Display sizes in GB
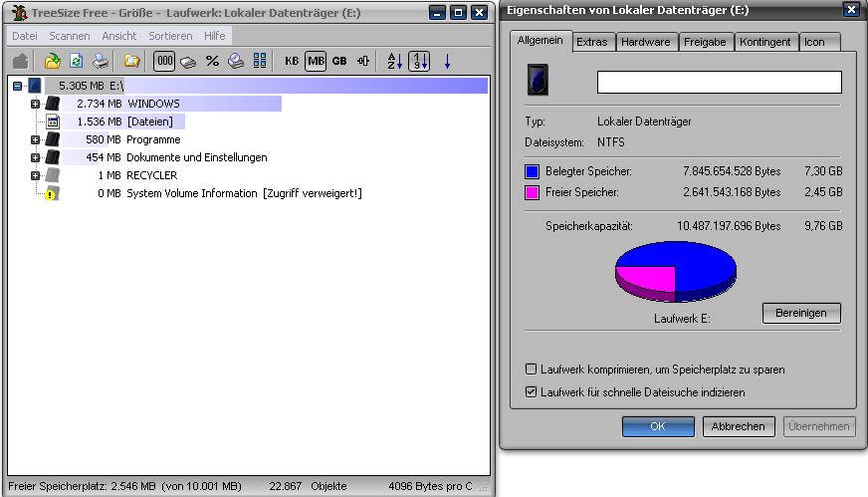 339,61
